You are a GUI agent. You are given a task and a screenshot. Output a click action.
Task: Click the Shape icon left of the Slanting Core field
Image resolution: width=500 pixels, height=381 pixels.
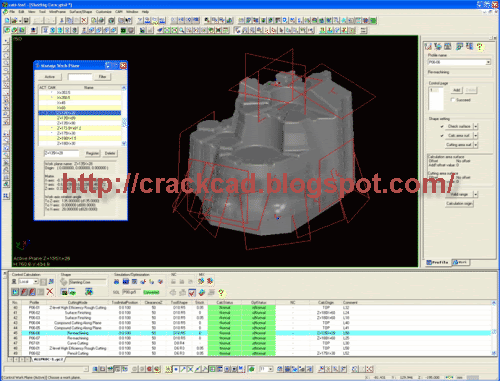click(64, 282)
